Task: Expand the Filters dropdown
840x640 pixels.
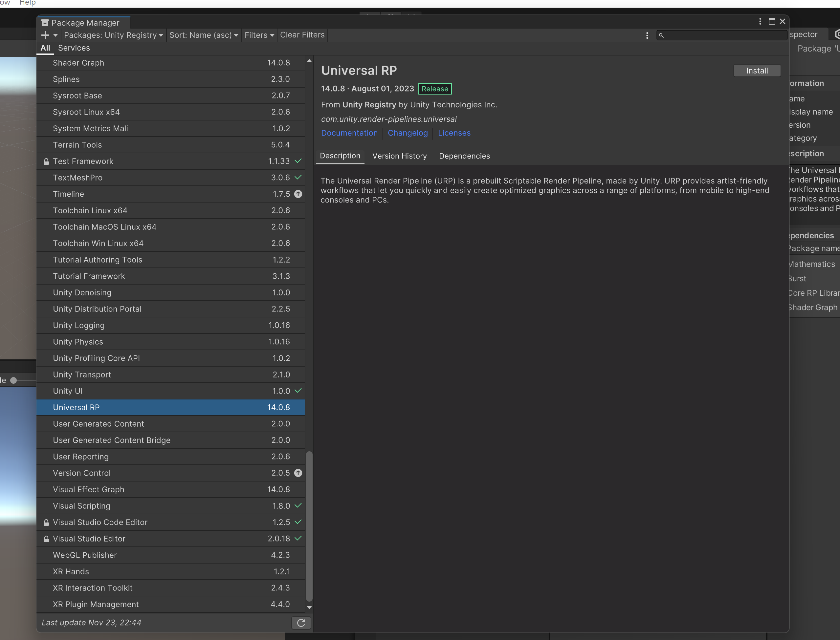Action: [259, 35]
